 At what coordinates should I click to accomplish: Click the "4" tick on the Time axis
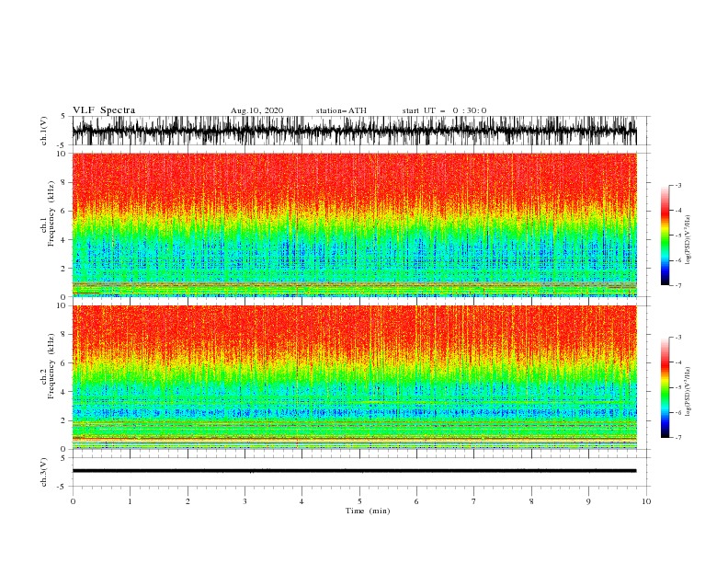(x=301, y=501)
